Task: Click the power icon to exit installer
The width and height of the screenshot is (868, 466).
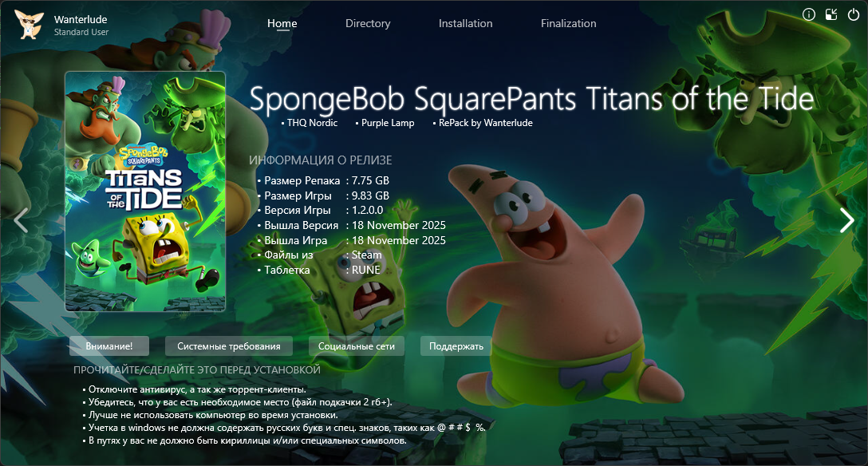Action: point(854,14)
